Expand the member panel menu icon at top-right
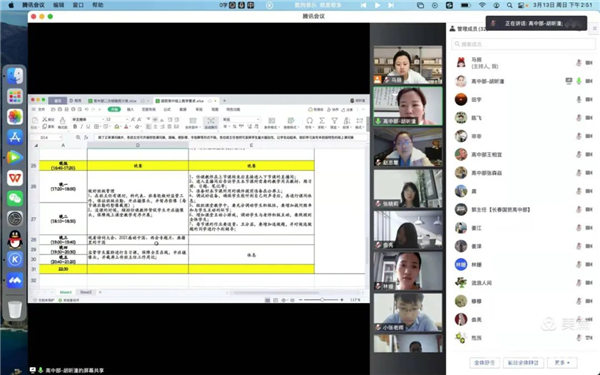The width and height of the screenshot is (600, 375). click(x=595, y=29)
